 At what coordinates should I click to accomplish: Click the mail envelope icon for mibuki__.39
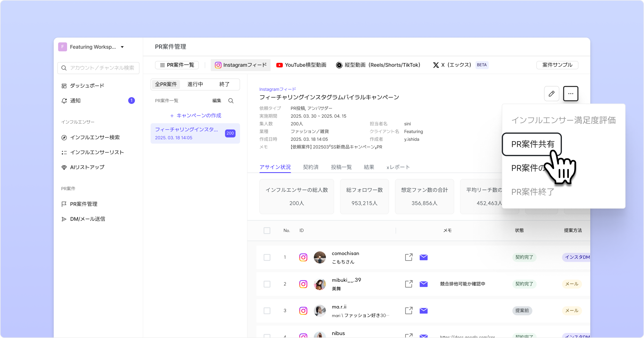423,284
